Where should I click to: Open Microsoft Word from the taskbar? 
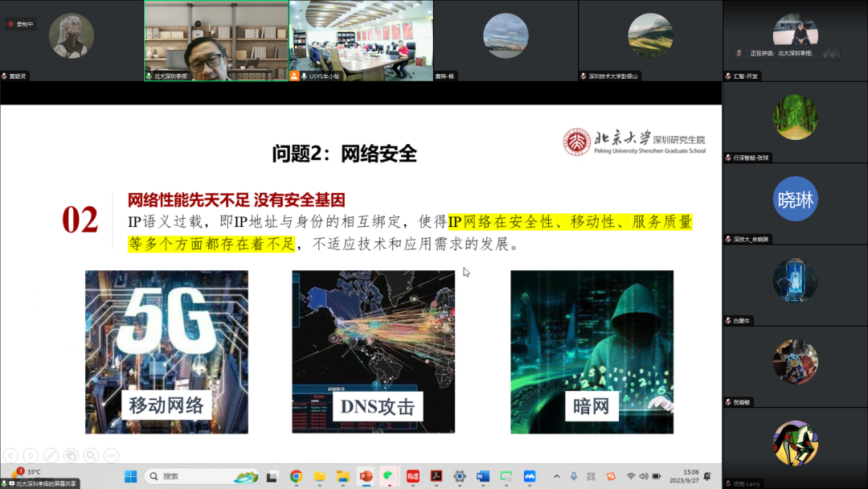483,476
